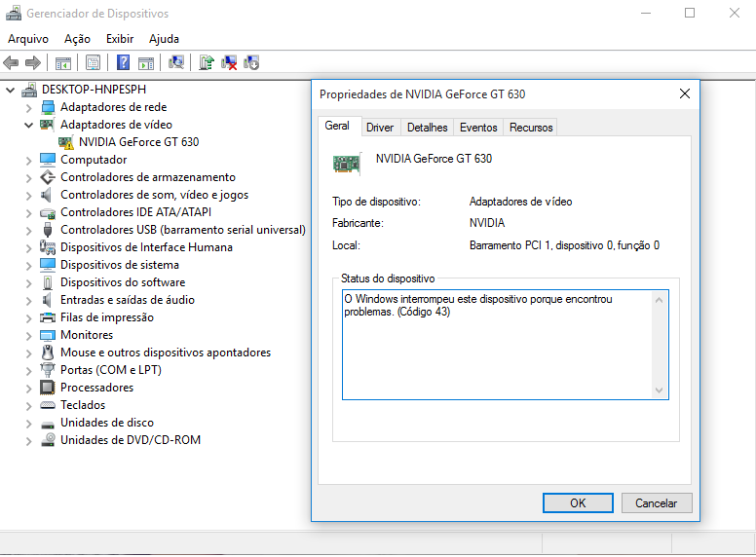
Task: Expand Dispositivos de sistema branch
Action: coord(28,266)
